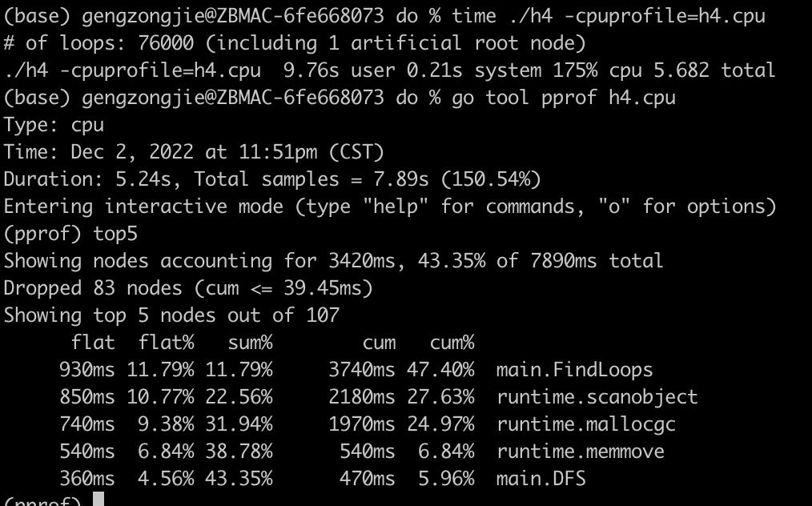Click the 'Type: cpu' line
Viewport: 812px width, 506px height.
click(x=54, y=125)
